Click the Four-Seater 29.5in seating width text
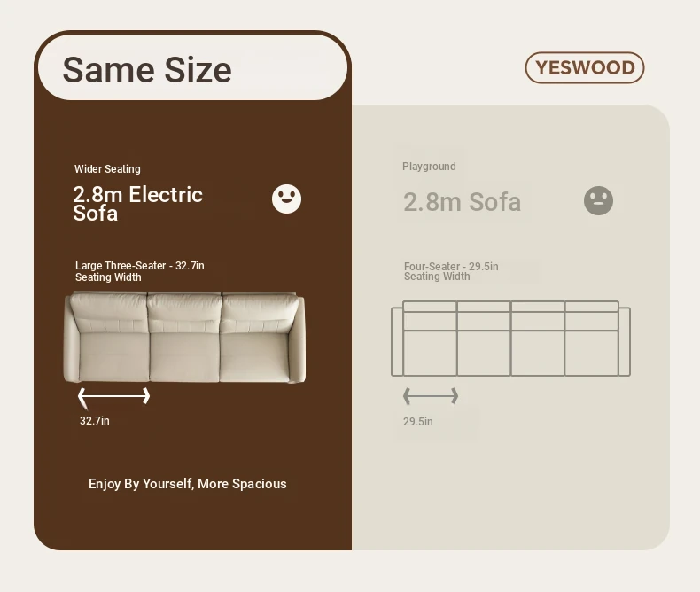Image resolution: width=700 pixels, height=592 pixels. click(x=451, y=271)
